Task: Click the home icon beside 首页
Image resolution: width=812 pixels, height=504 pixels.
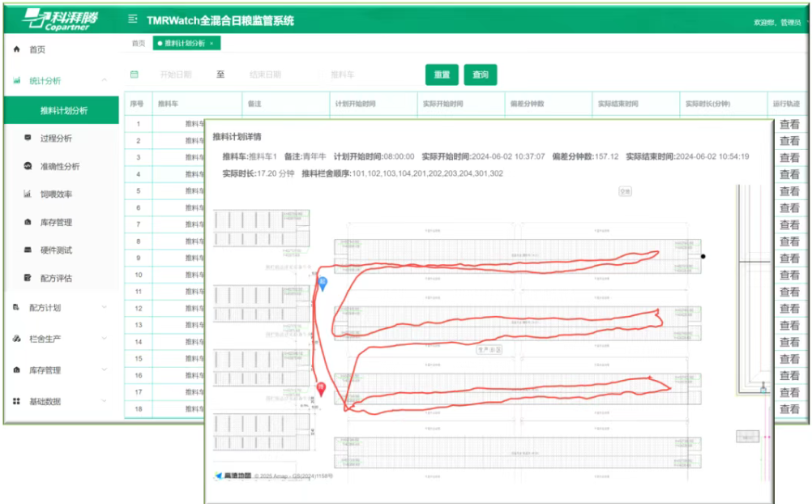Action: tap(16, 49)
